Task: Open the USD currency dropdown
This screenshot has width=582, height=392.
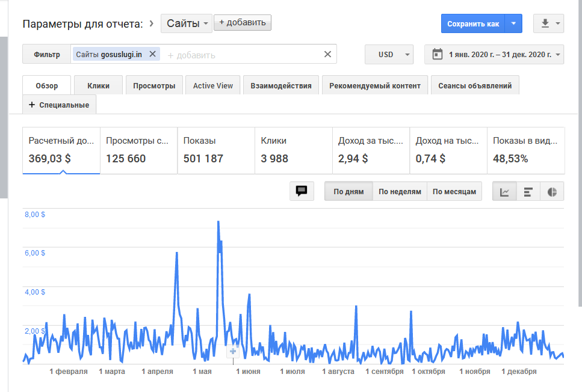Action: click(x=389, y=55)
